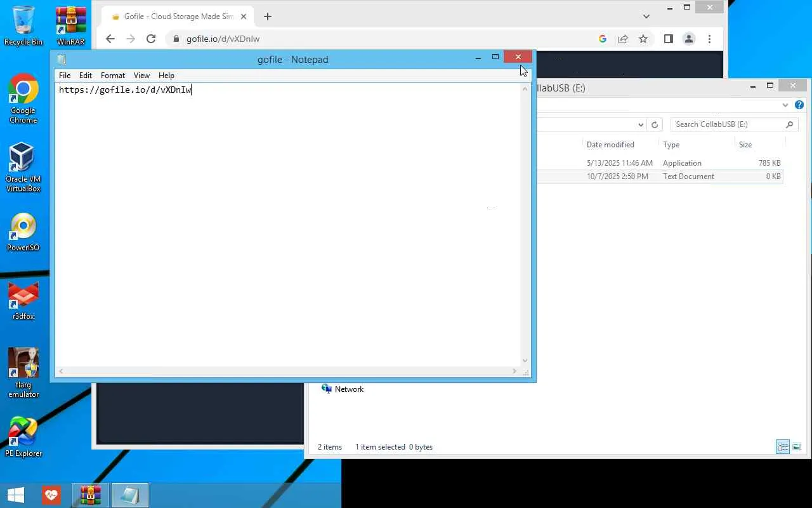Open Google Chrome desktop shortcut

click(x=23, y=98)
